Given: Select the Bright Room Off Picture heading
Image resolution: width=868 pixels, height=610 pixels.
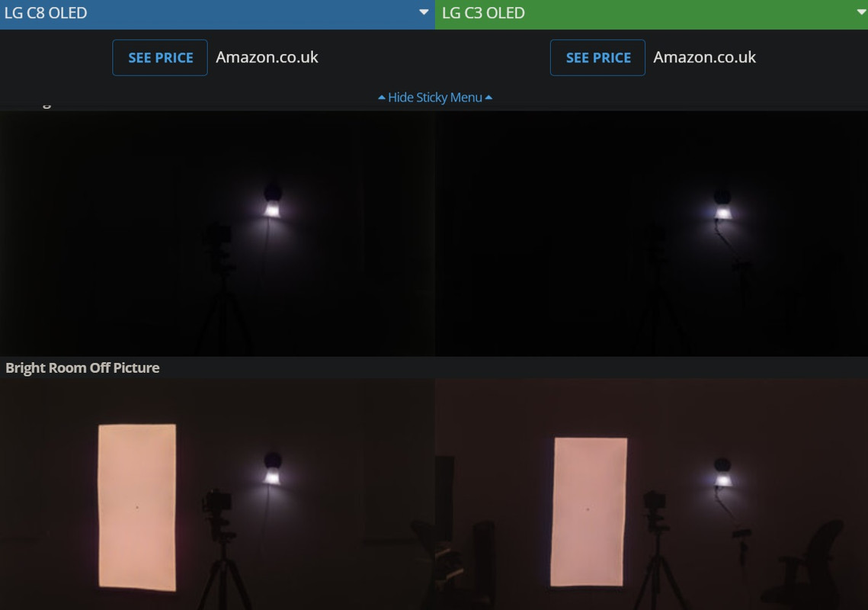Looking at the screenshot, I should 82,368.
